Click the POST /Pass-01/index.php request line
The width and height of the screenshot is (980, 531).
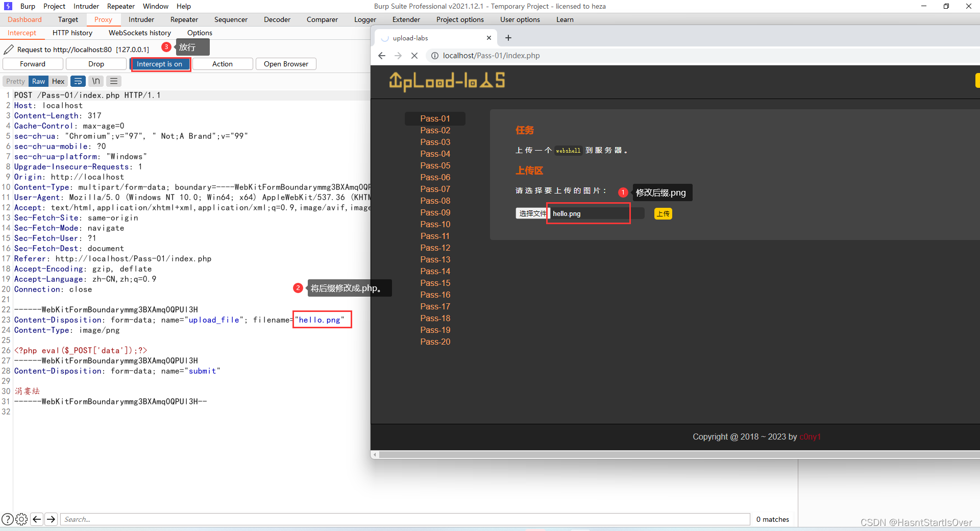pyautogui.click(x=87, y=95)
